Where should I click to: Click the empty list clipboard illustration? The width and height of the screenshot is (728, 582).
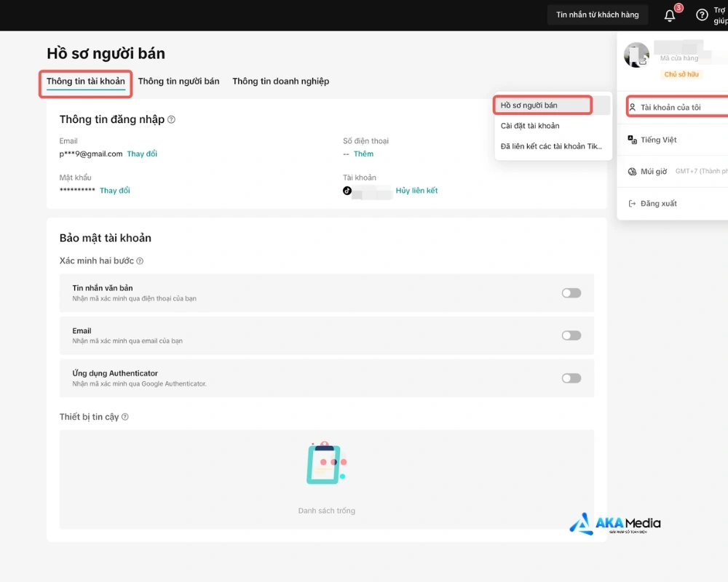[326, 463]
